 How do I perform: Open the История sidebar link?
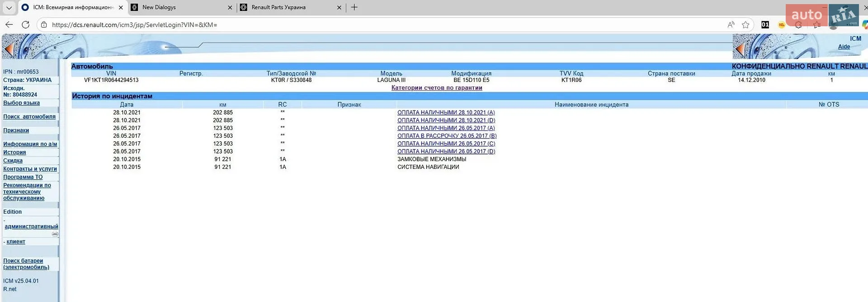(x=14, y=152)
